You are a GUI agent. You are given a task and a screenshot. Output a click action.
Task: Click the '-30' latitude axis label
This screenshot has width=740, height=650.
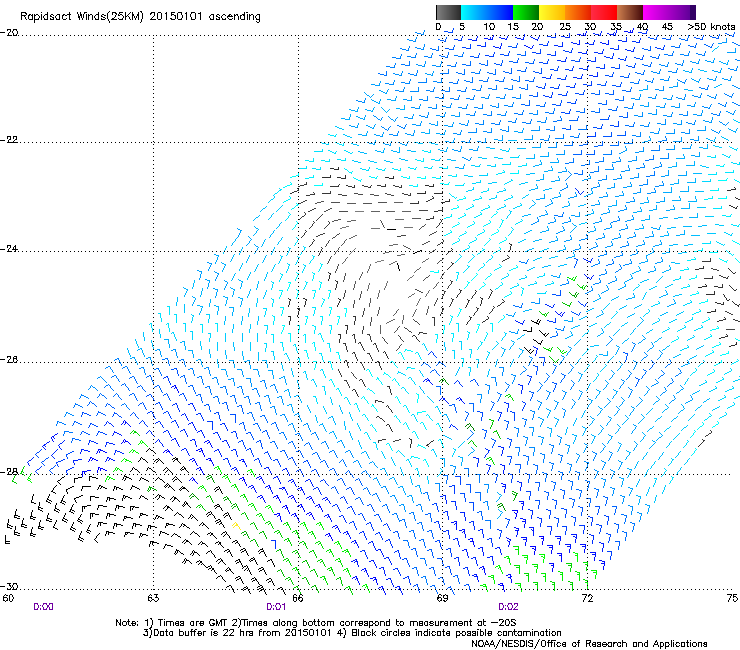point(9,586)
